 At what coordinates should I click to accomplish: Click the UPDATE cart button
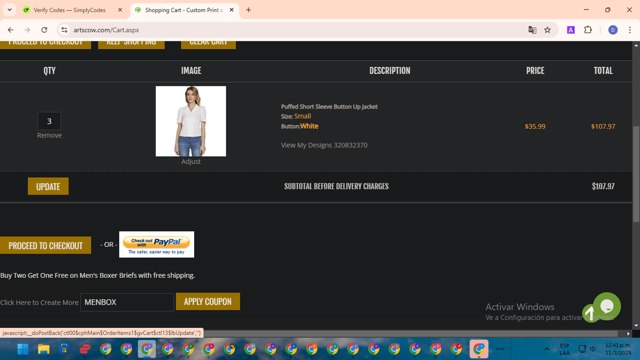coord(48,187)
